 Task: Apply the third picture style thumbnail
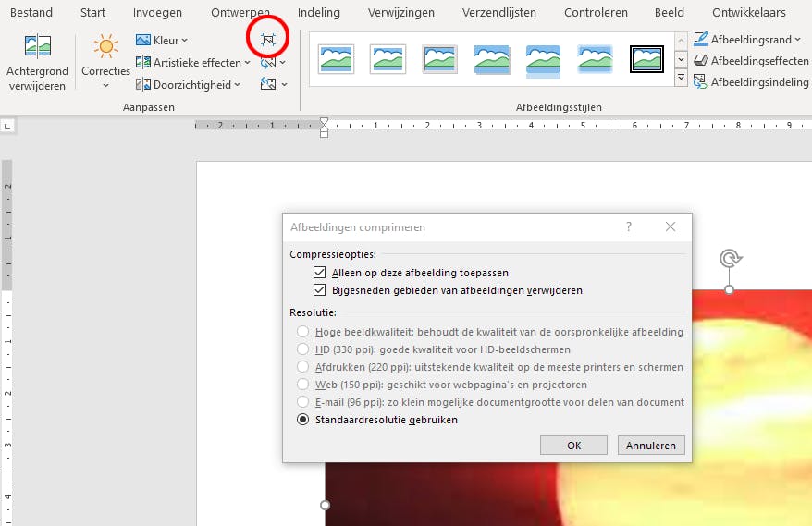[439, 58]
